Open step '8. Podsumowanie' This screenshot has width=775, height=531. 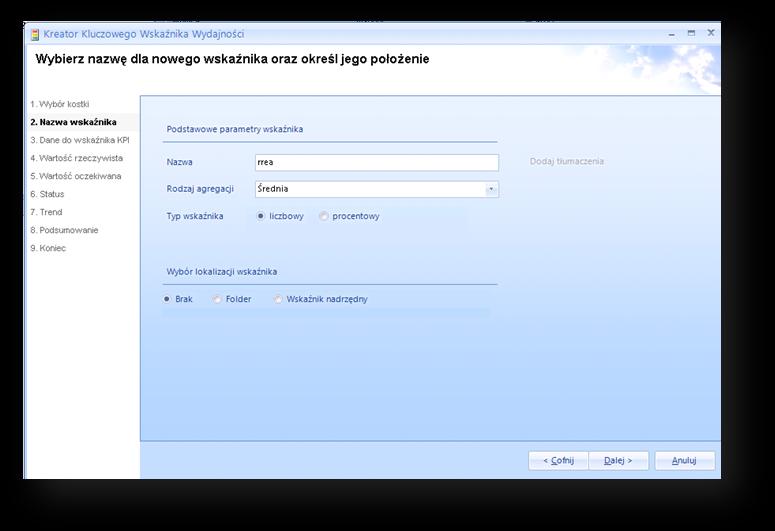coord(64,230)
